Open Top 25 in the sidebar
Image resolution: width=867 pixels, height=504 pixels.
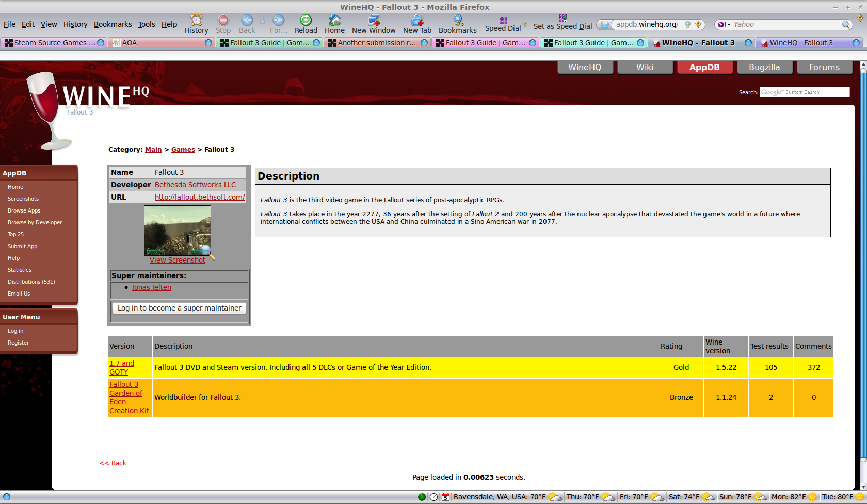coord(15,234)
